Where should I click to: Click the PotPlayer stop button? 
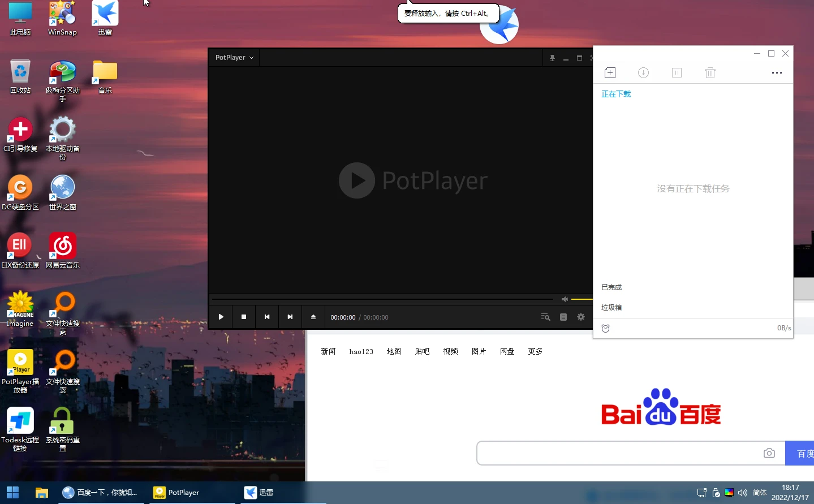tap(244, 317)
